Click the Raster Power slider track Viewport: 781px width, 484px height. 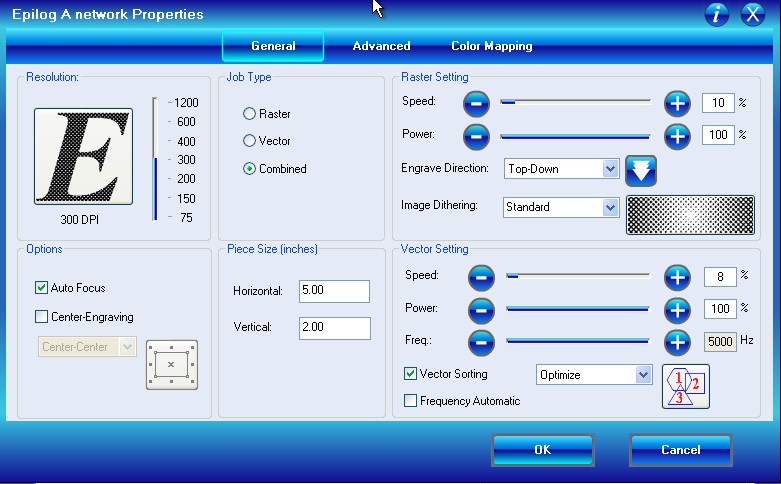576,136
